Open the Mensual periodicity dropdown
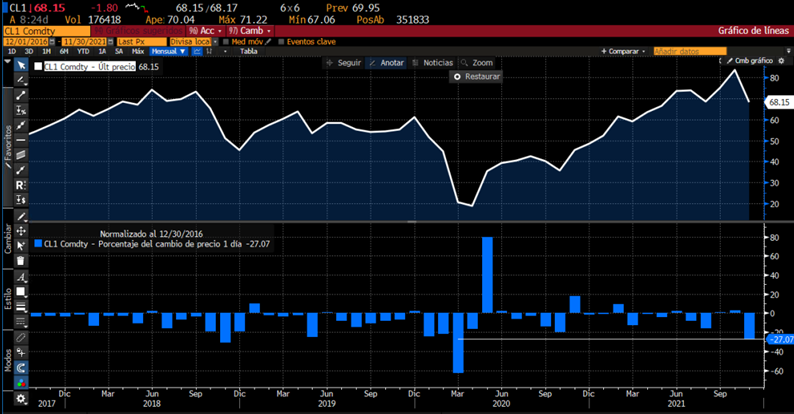The height and width of the screenshot is (414, 794). coord(164,51)
